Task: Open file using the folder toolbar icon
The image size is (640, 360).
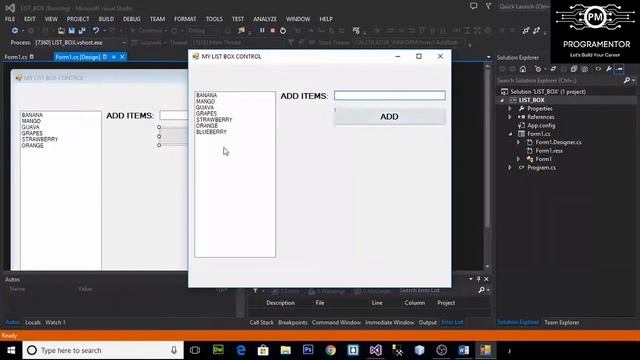Action: pyautogui.click(x=61, y=31)
